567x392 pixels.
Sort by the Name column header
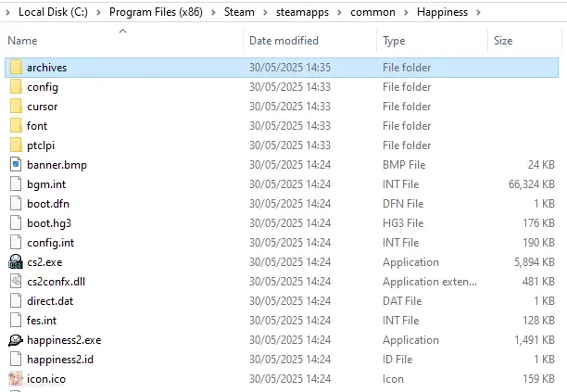click(22, 41)
